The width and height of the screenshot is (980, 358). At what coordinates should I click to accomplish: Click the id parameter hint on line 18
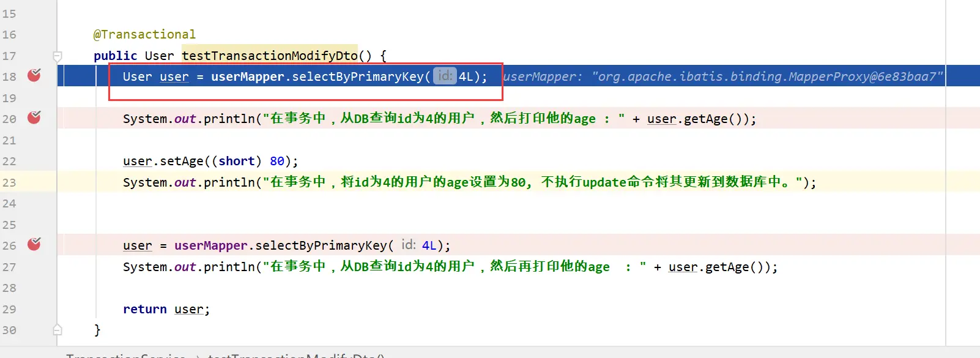click(445, 76)
